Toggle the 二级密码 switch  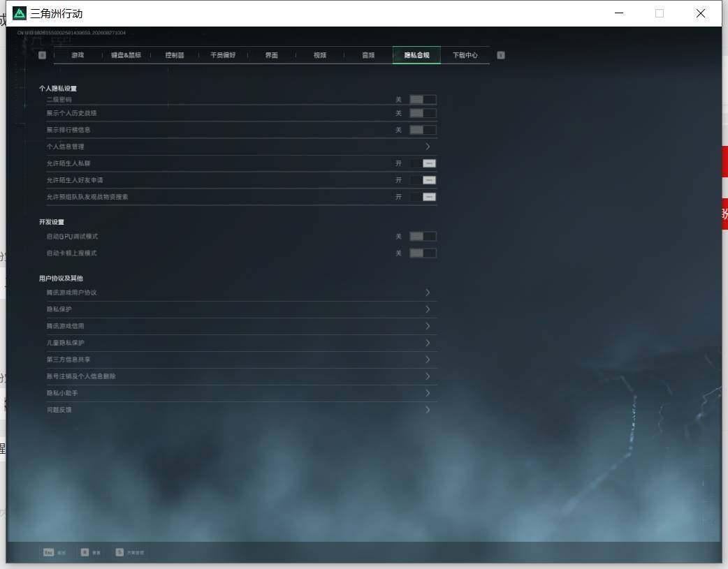423,99
